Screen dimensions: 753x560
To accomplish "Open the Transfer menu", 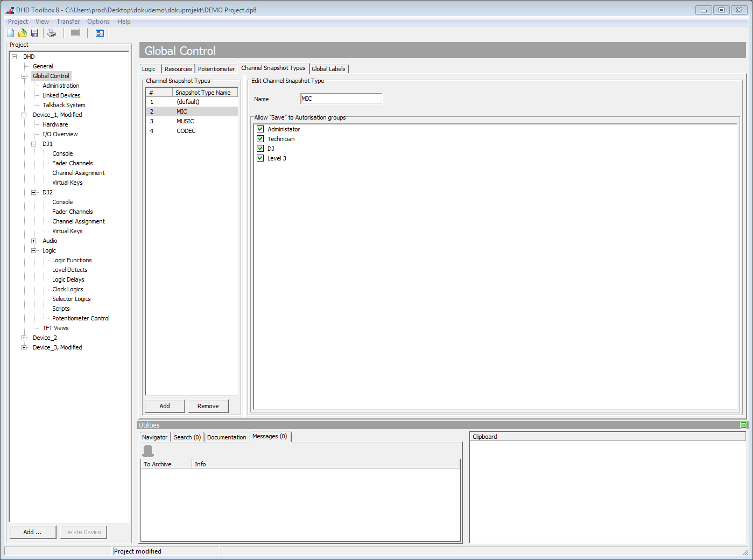I will pos(68,22).
